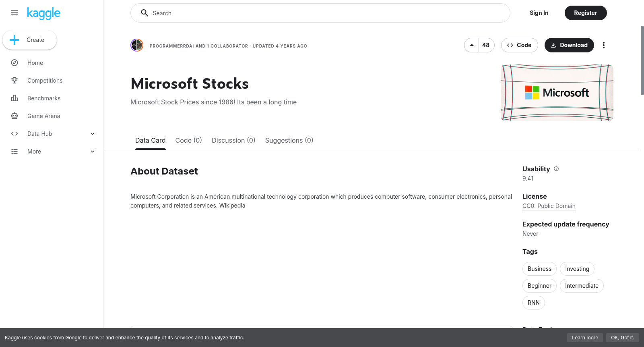Viewport: 644px width, 347px height.
Task: Upvote the dataset with the arrow
Action: coord(472,45)
